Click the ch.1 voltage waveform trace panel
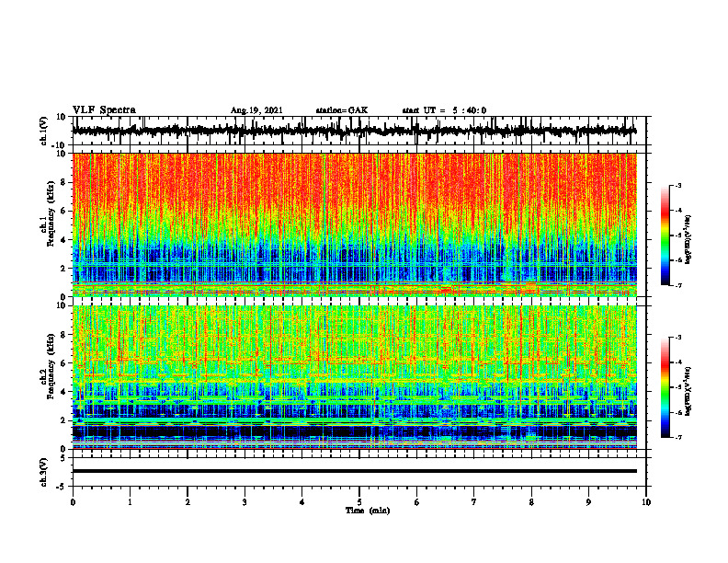The height and width of the screenshot is (563, 728). click(359, 131)
